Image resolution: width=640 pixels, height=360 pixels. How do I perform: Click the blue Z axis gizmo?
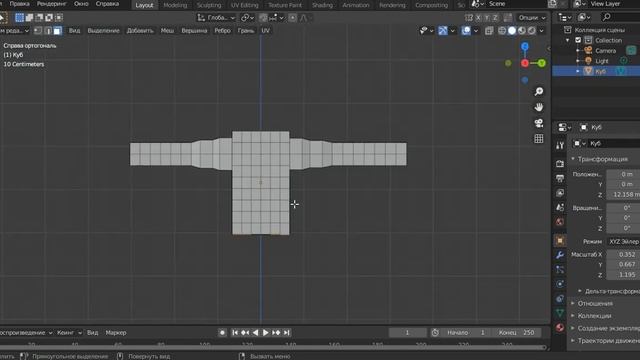(525, 47)
